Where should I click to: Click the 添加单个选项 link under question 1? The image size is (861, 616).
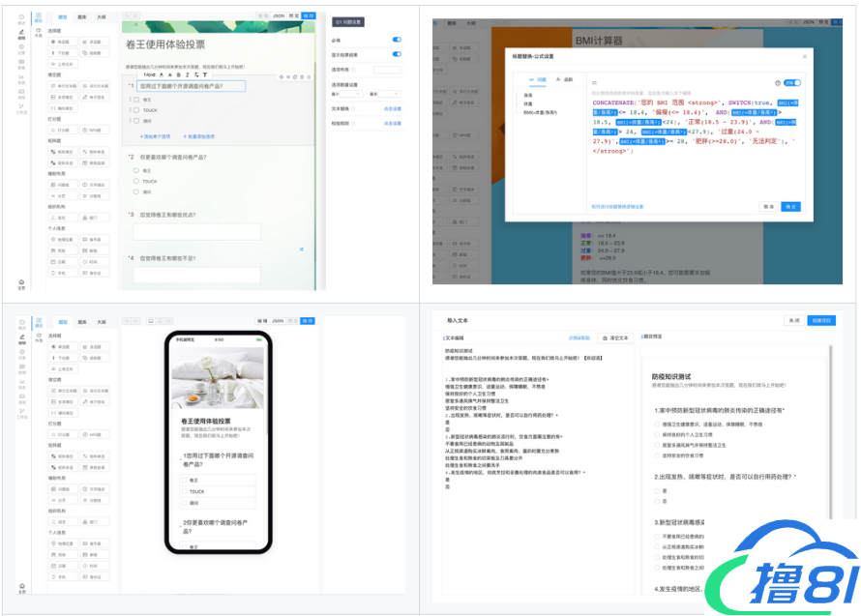tap(155, 136)
